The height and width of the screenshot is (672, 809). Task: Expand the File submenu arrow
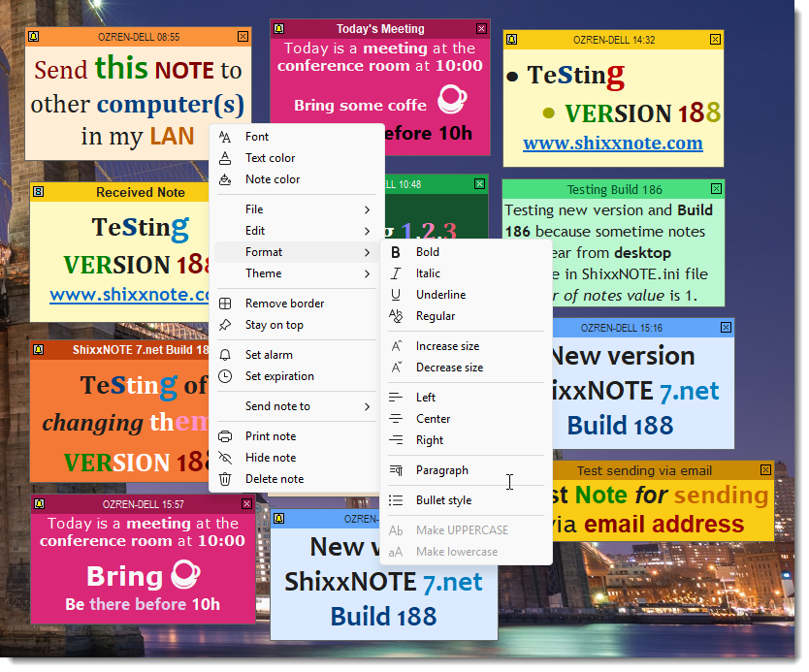[x=367, y=209]
